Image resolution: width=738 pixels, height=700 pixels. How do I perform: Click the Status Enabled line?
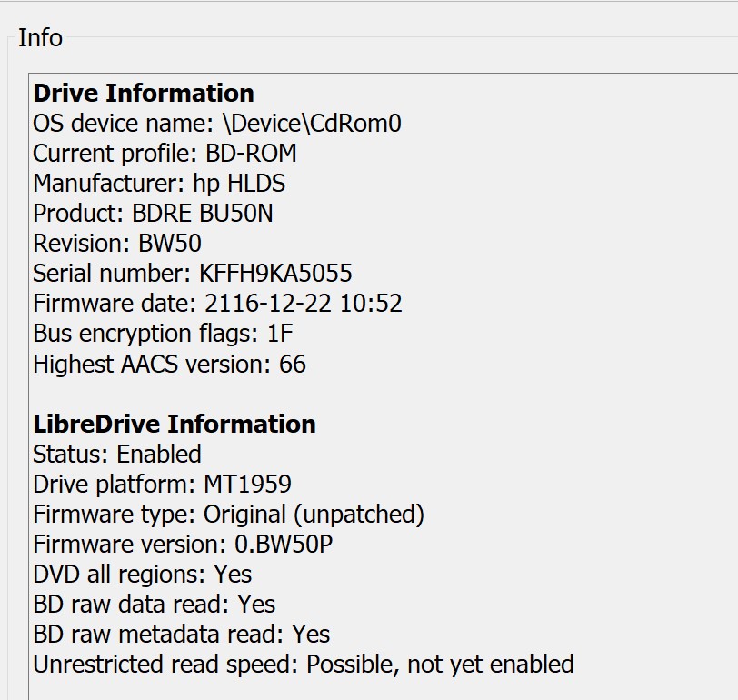117,455
